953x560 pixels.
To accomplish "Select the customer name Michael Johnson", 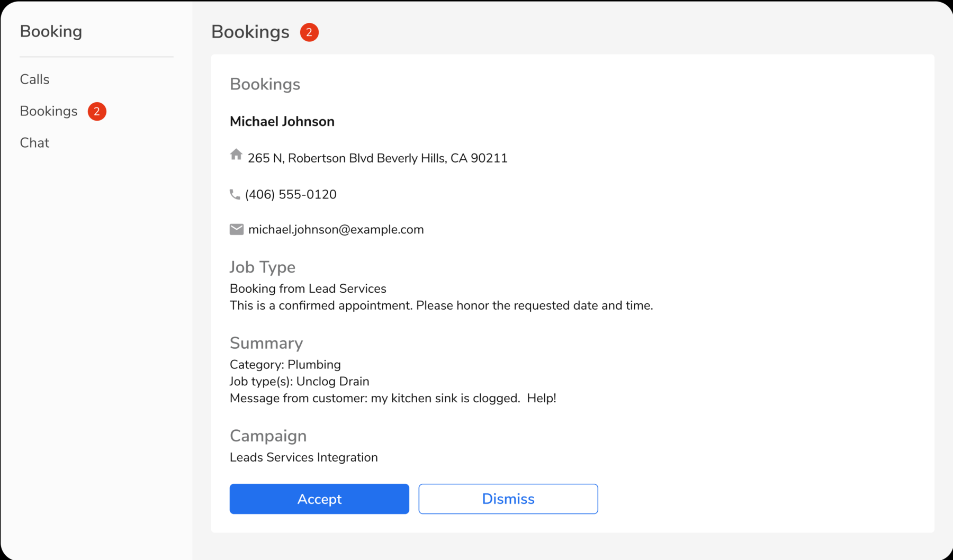I will coord(282,121).
